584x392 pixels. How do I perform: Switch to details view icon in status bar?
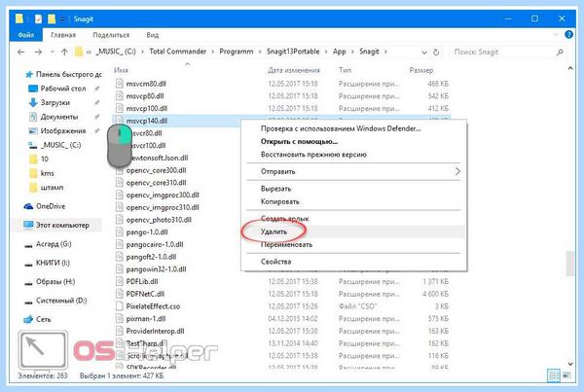pos(554,375)
